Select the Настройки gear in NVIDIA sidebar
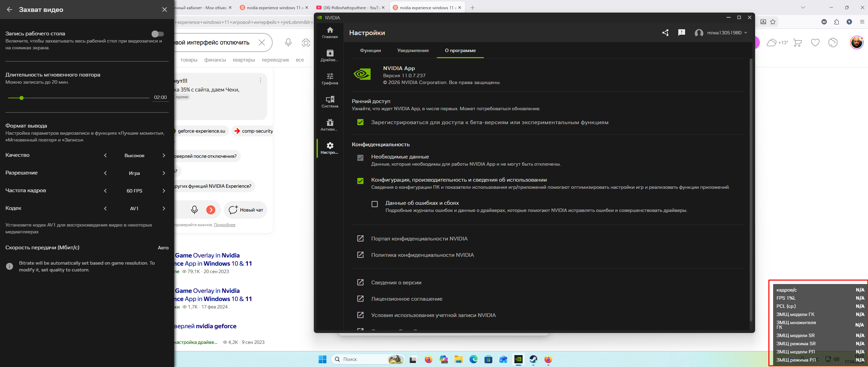The image size is (868, 367). 330,148
